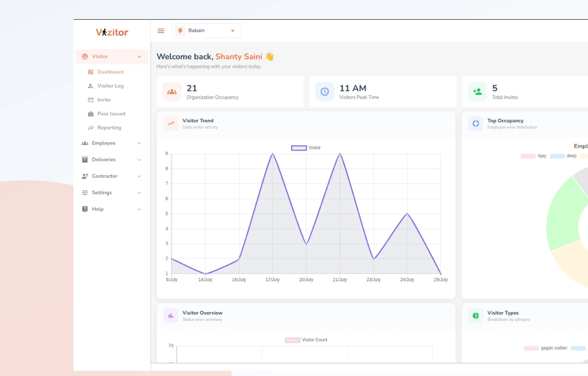Click the Visitor globe icon in sidebar

click(85, 56)
